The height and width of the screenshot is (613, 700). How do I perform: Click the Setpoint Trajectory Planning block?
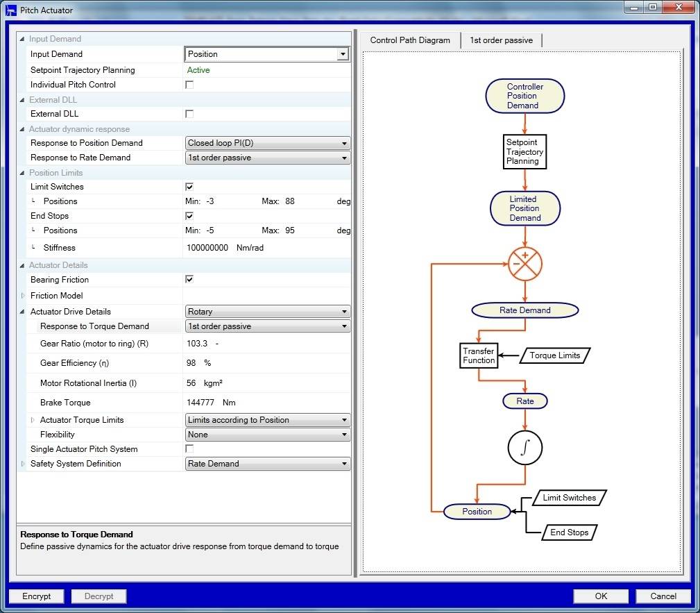pos(525,151)
